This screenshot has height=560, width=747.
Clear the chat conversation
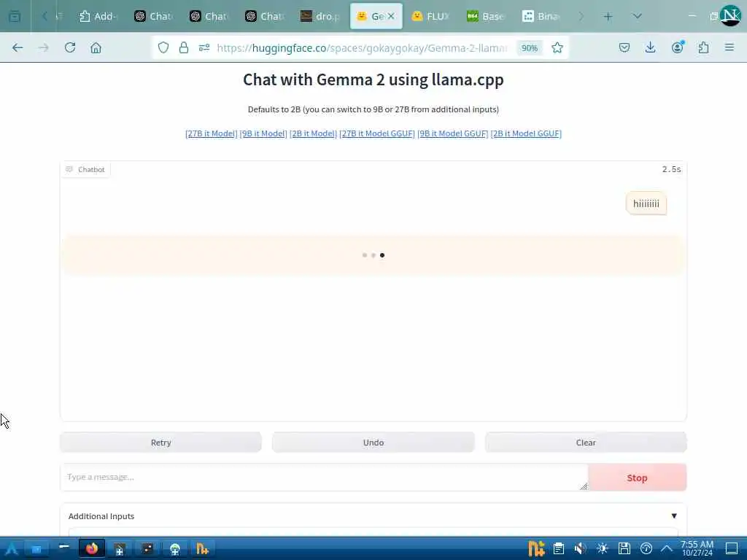click(x=586, y=443)
